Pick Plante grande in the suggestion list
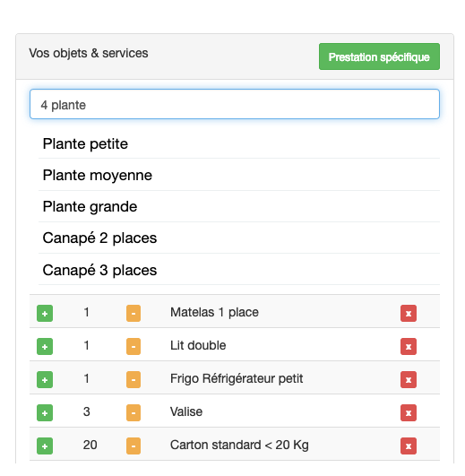The height and width of the screenshot is (476, 465). [x=239, y=207]
